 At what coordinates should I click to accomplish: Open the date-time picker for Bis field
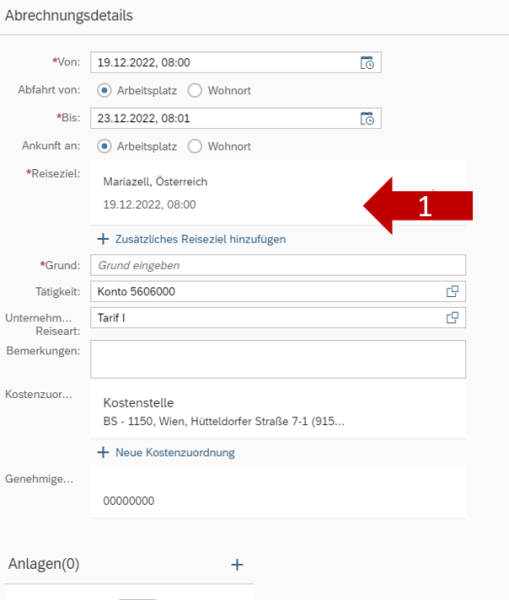[x=367, y=118]
